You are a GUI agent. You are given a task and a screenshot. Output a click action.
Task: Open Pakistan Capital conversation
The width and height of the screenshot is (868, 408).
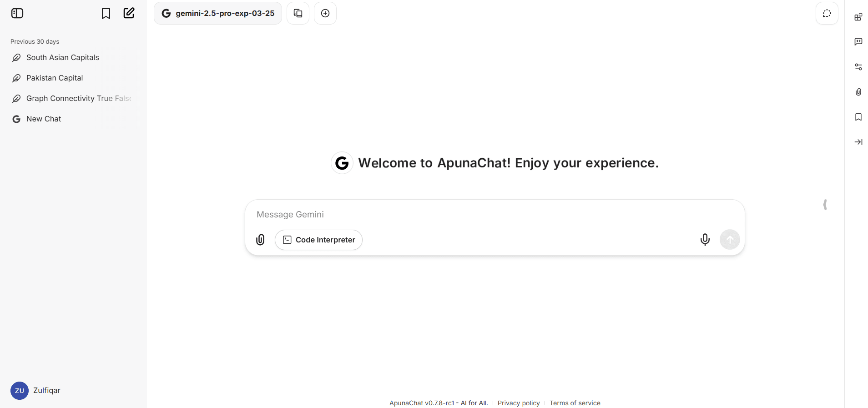pyautogui.click(x=72, y=78)
